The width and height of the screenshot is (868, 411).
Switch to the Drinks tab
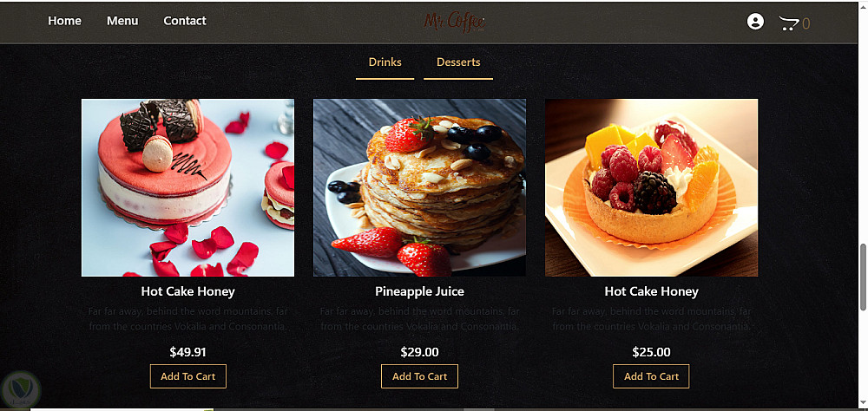point(385,62)
